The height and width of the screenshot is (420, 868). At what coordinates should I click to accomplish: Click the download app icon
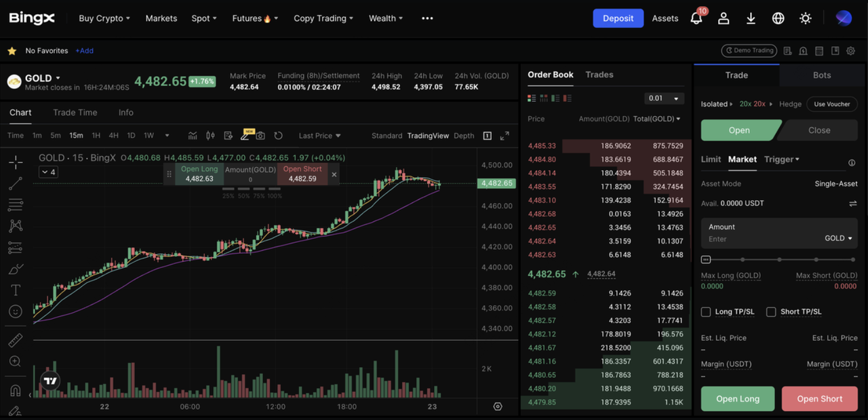pos(751,18)
